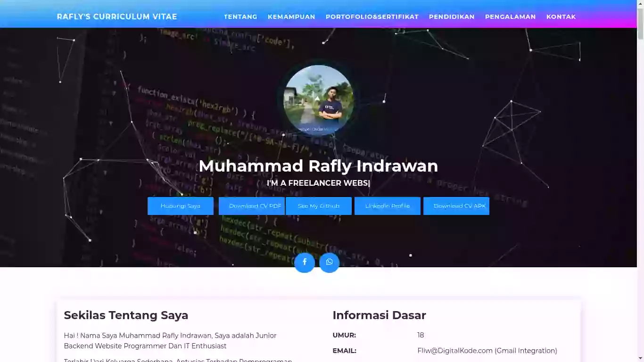This screenshot has width=644, height=362.
Task: Navigate to the Pengalaman section
Action: (510, 16)
